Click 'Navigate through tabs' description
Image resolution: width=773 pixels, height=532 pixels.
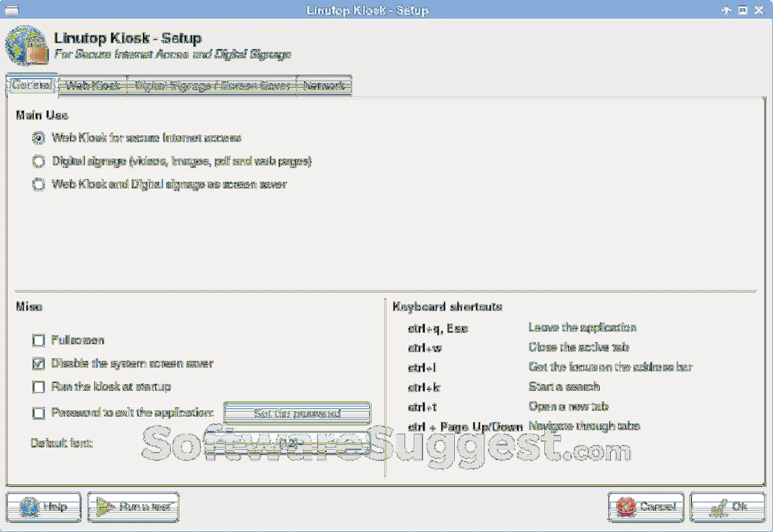tap(584, 426)
